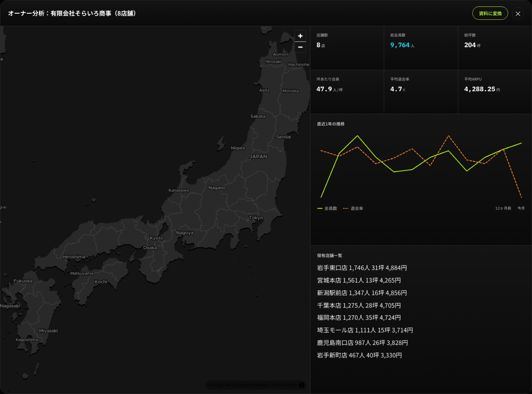The image size is (532, 394).
Task: Select the 坪あたり会員 47.9 stat card
Action: [347, 92]
